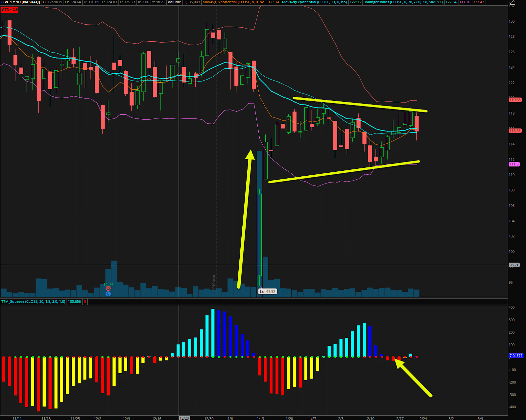Click the red 0 value beside 100.656
The image size is (526, 420).
click(85, 301)
